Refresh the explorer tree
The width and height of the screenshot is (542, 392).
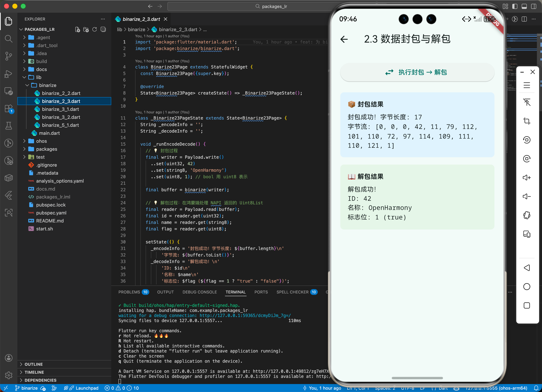coord(95,29)
